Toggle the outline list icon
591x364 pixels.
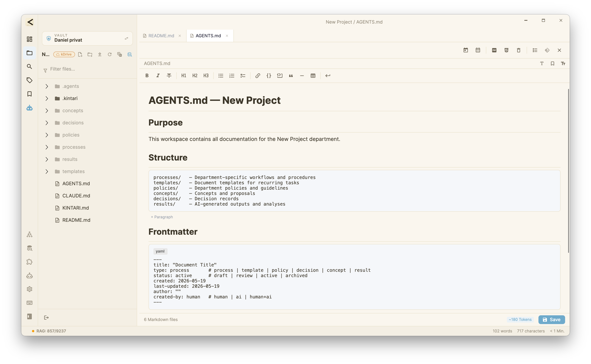pyautogui.click(x=535, y=50)
